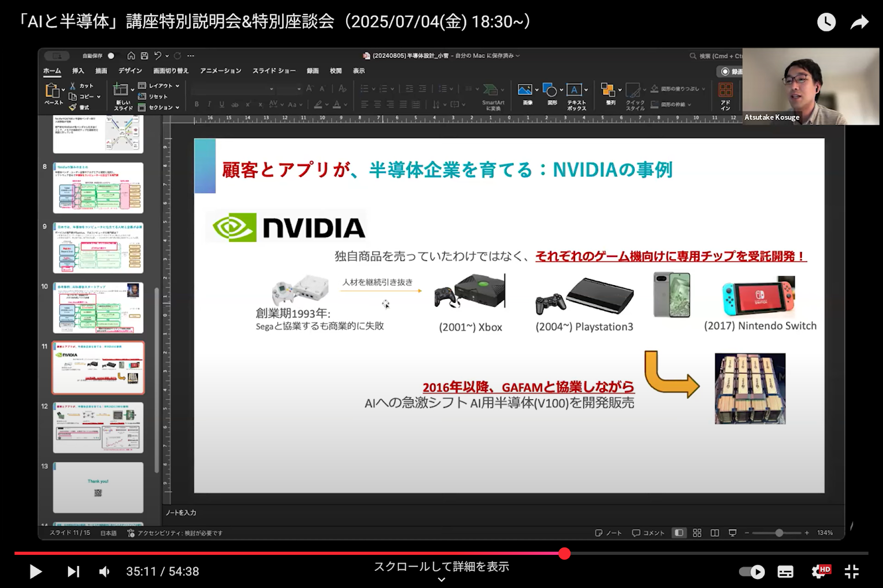The height and width of the screenshot is (588, 883).
Task: Open the 描画 ribbon tab
Action: (101, 71)
